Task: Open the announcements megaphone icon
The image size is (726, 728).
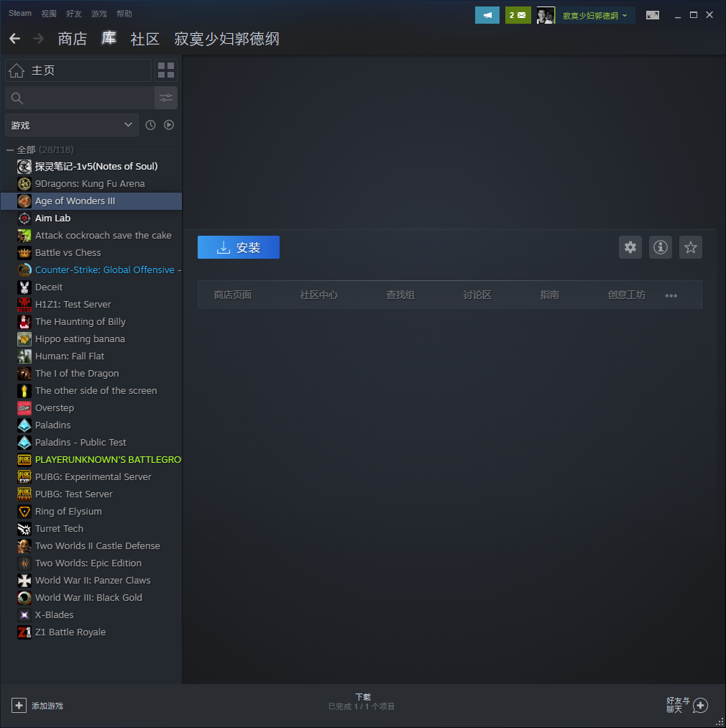Action: pyautogui.click(x=487, y=15)
